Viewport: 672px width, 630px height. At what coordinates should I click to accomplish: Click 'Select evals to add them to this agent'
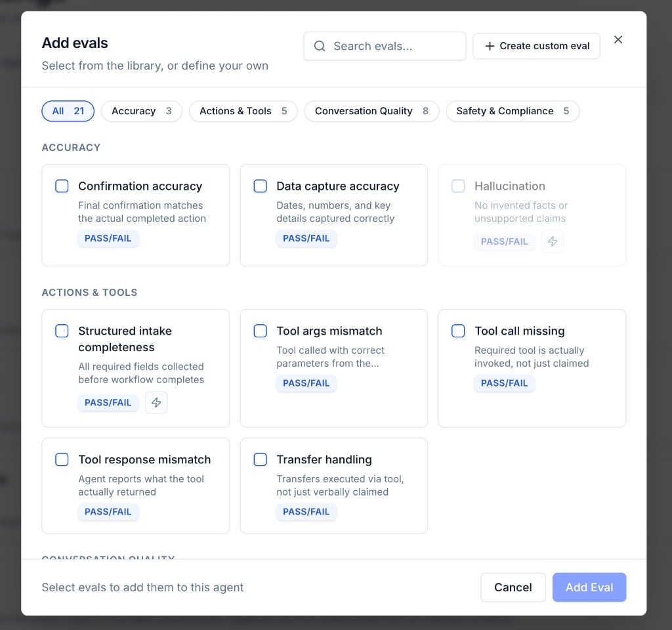(142, 587)
